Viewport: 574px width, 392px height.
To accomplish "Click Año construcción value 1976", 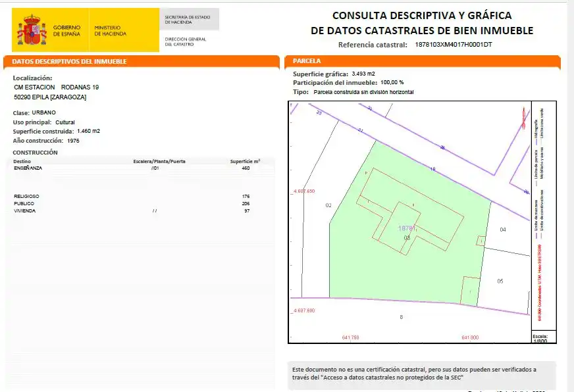I will tap(73, 141).
